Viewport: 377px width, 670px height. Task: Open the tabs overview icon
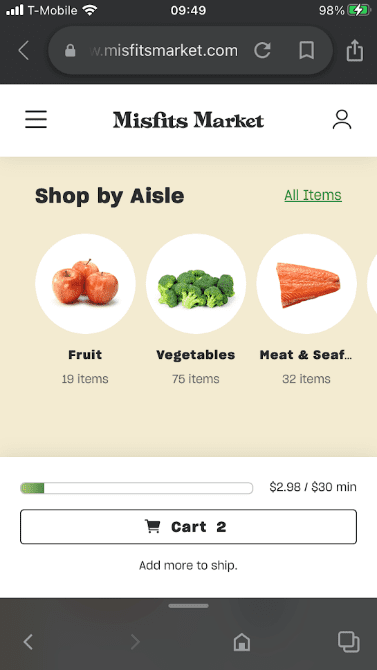pyautogui.click(x=348, y=641)
